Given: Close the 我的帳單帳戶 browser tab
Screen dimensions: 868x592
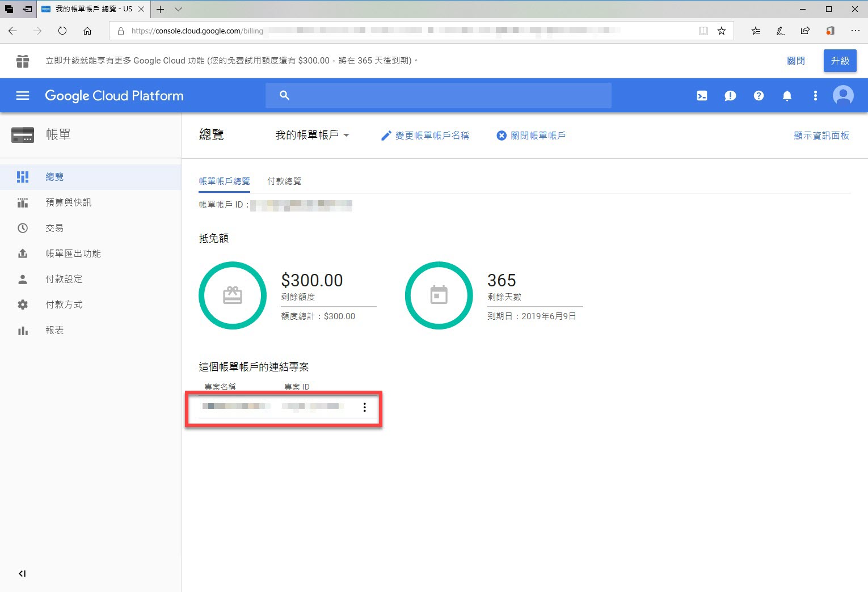Looking at the screenshot, I should pos(141,9).
